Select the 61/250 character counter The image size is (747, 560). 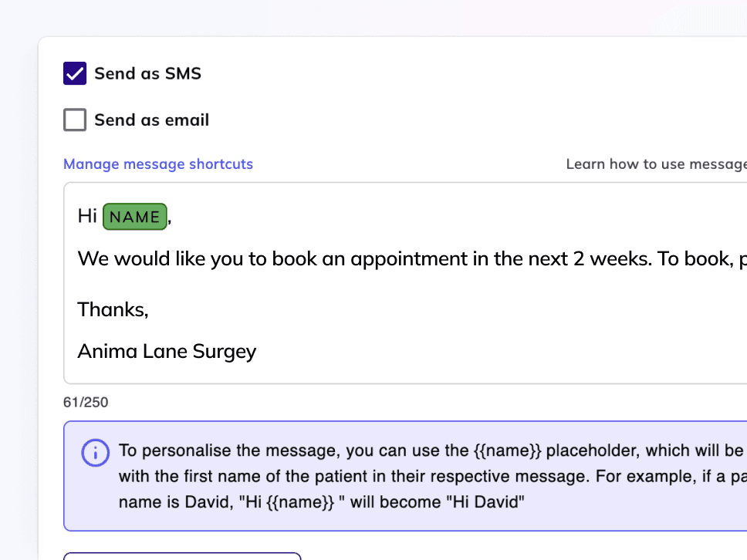point(86,402)
